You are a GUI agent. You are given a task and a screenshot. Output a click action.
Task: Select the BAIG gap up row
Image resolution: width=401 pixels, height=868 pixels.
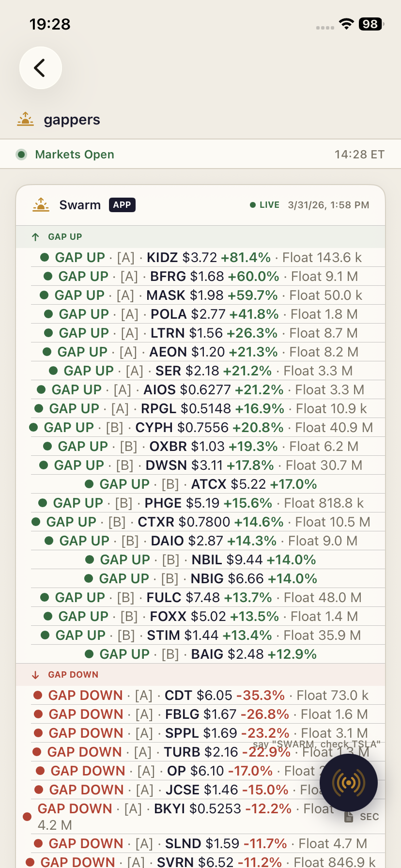pyautogui.click(x=200, y=654)
